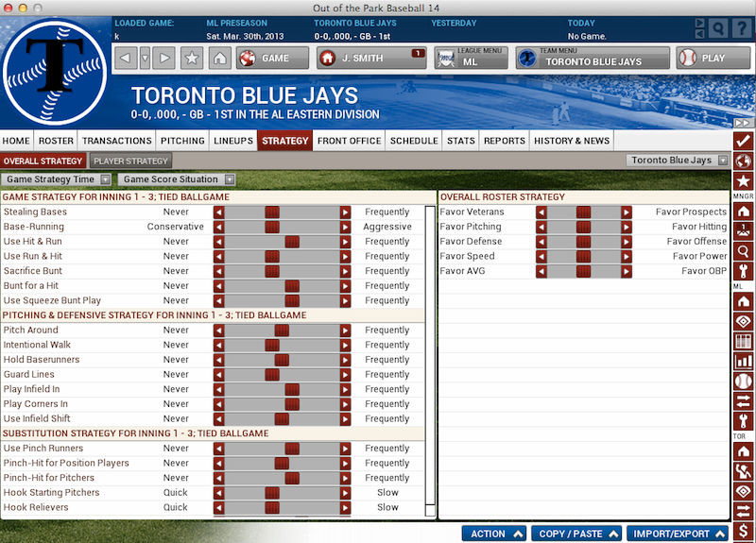Viewport: 756px width, 543px height.
Task: Click the diamond field icon in the ML group
Action: coord(743,321)
